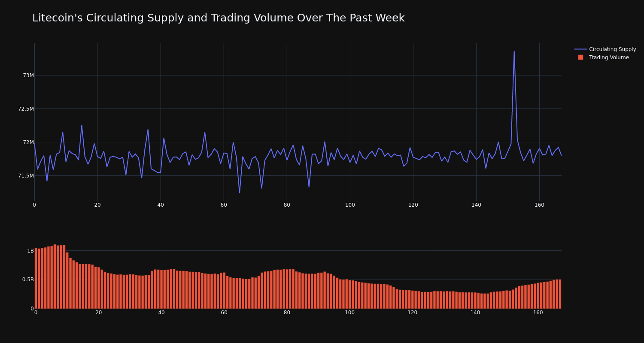The width and height of the screenshot is (644, 343).
Task: Click the lowest dip of supply line near 65
Action: 240,193
